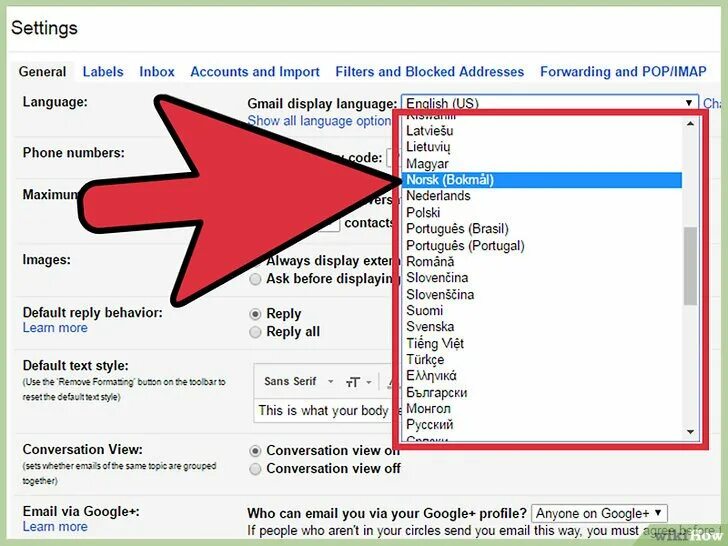Screen dimensions: 728x546
Task: Open Anyone on Google+ dropdown
Action: click(599, 514)
